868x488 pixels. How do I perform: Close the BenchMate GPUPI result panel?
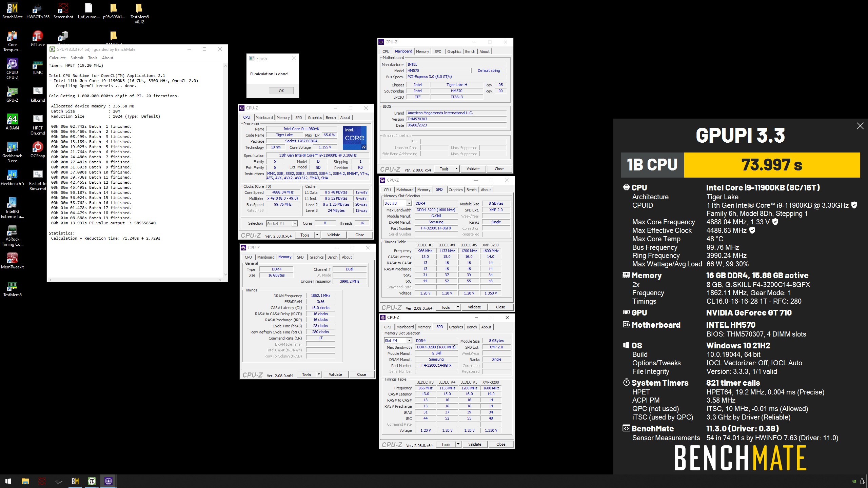[x=860, y=126]
